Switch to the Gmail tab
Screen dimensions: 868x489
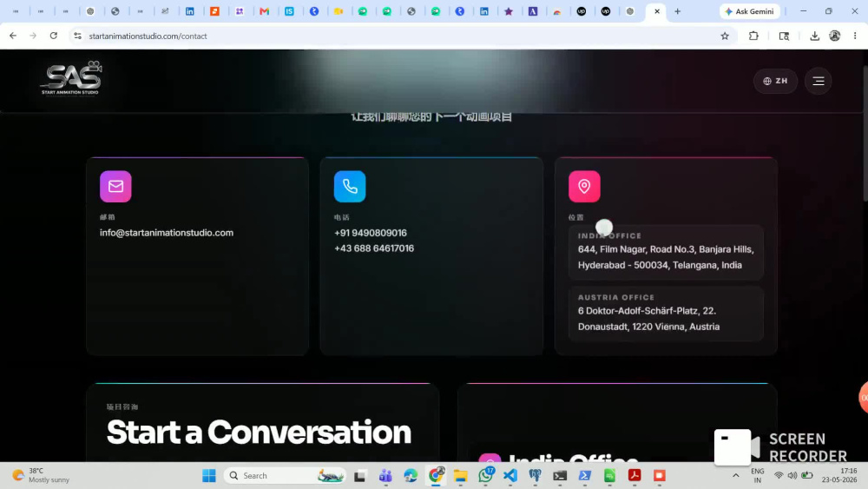point(264,11)
